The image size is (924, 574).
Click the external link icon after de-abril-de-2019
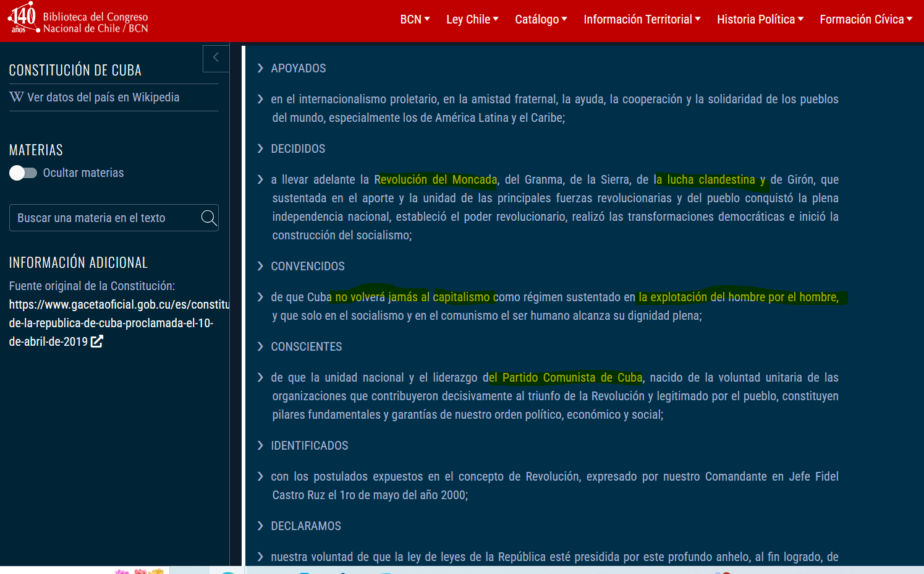97,341
